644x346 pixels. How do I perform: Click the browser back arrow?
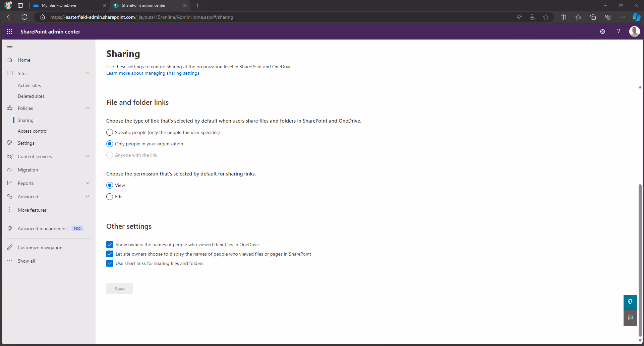10,17
